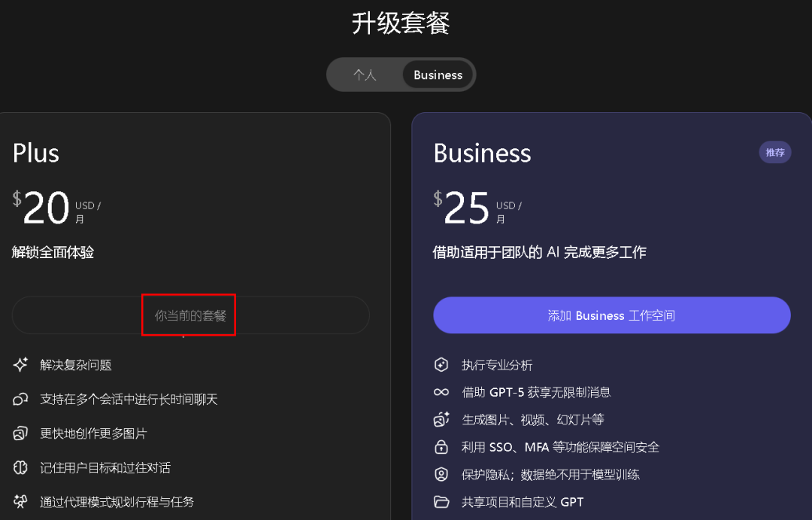Click 借助适用于团队的 AI 完成更多工作 text

tap(540, 253)
